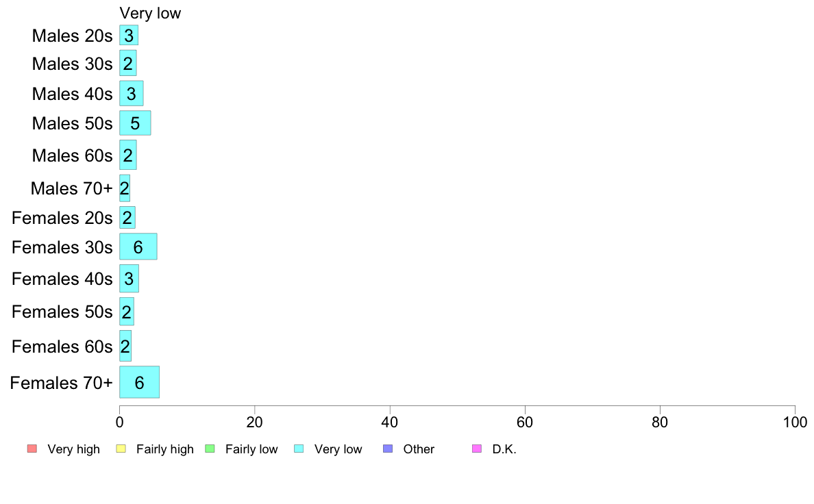This screenshot has width=814, height=504.
Task: Click the Fairly low green legend swatch
Action: (x=210, y=449)
